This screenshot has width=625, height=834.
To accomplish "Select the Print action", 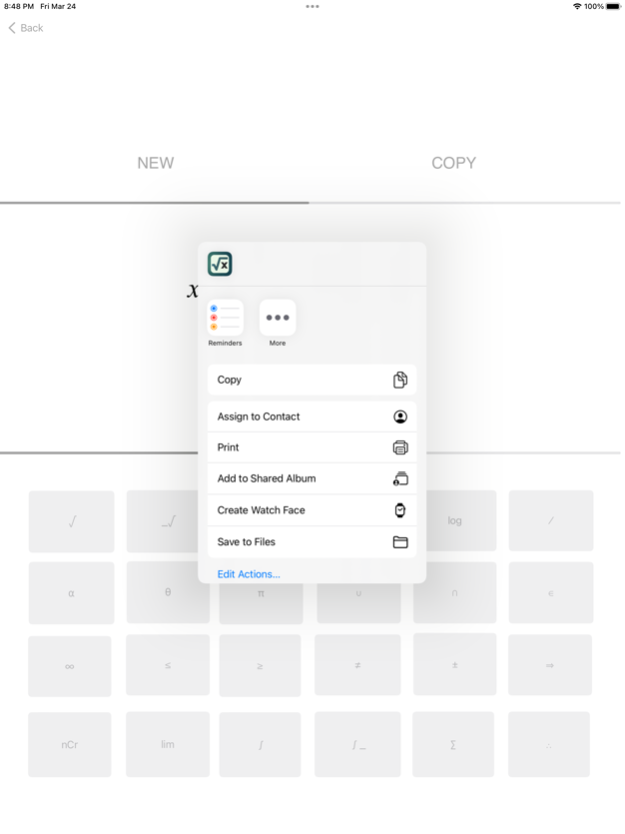I will pyautogui.click(x=312, y=447).
